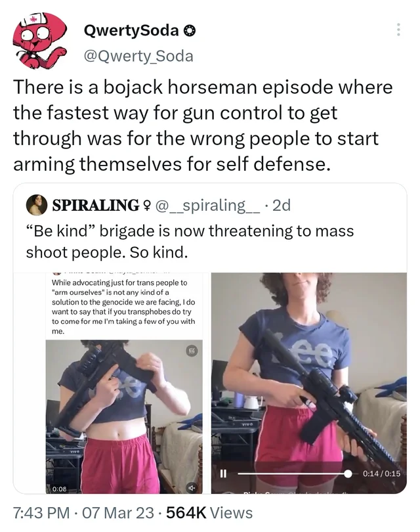Open the 564K Views count
Viewport: 420px width, 532px height.
point(209,513)
